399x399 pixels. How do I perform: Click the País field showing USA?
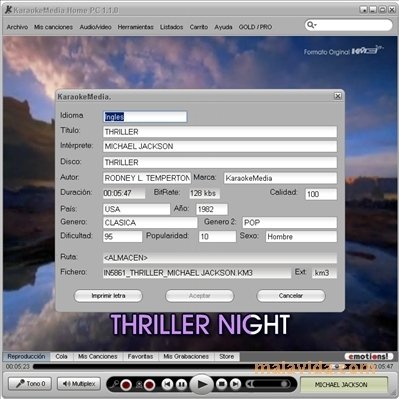[x=137, y=209]
